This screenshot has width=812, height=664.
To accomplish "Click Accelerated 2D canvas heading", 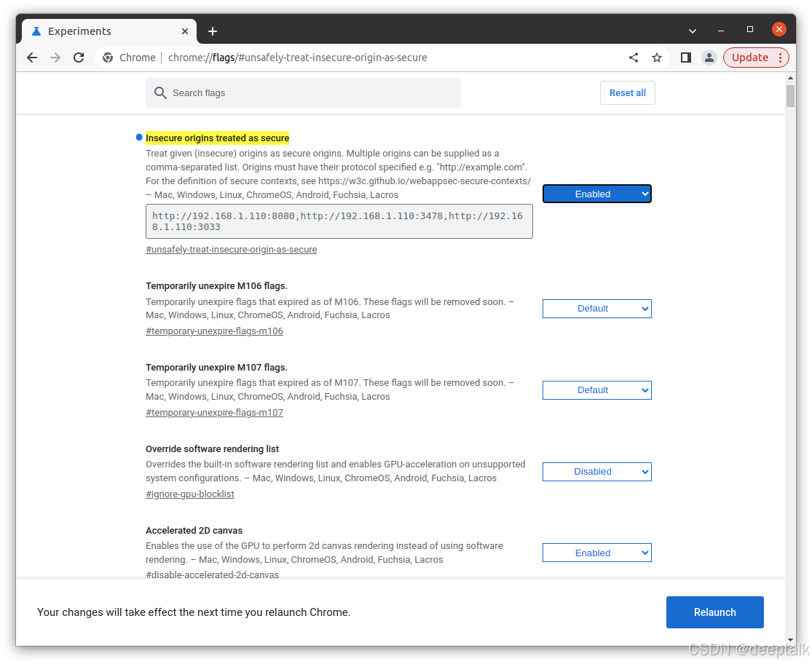I will 194,531.
